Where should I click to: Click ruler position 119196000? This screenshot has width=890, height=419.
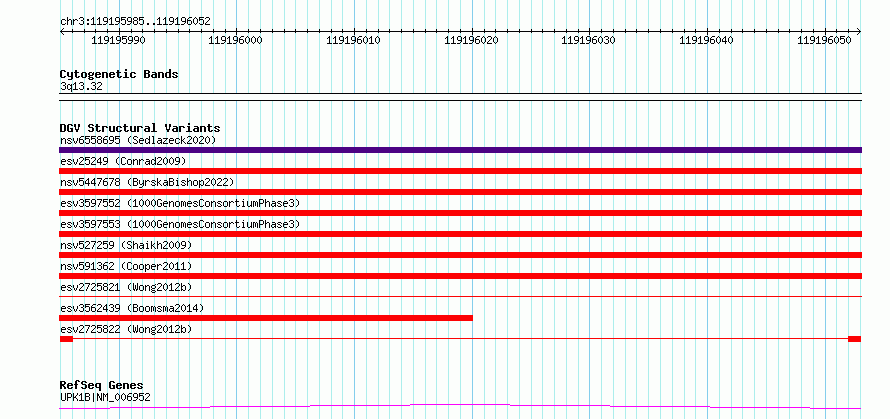click(x=236, y=40)
